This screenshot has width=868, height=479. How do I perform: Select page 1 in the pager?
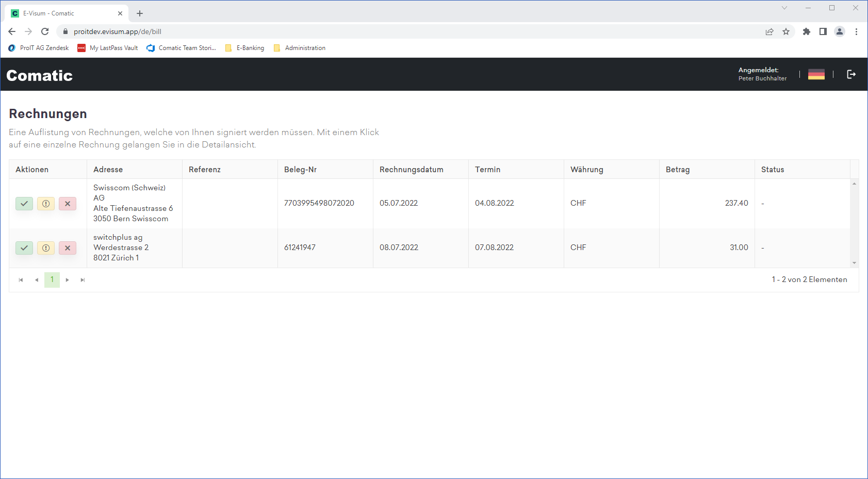(x=52, y=280)
